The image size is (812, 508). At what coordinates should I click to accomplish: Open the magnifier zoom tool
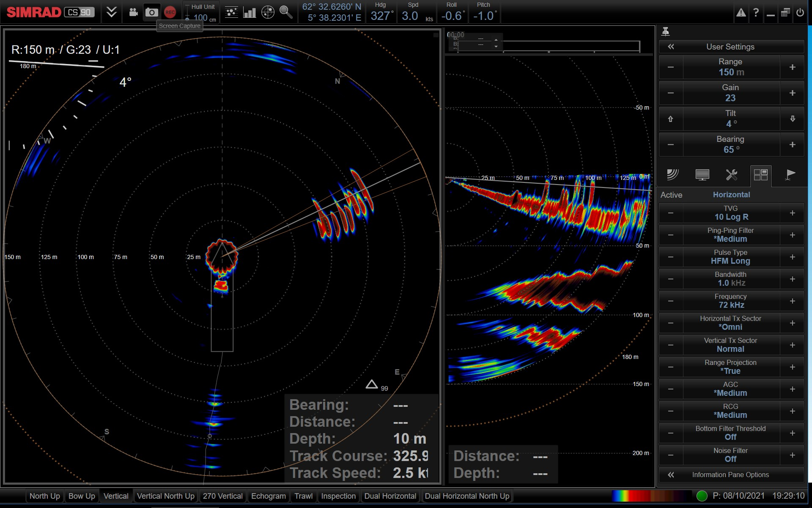click(286, 12)
